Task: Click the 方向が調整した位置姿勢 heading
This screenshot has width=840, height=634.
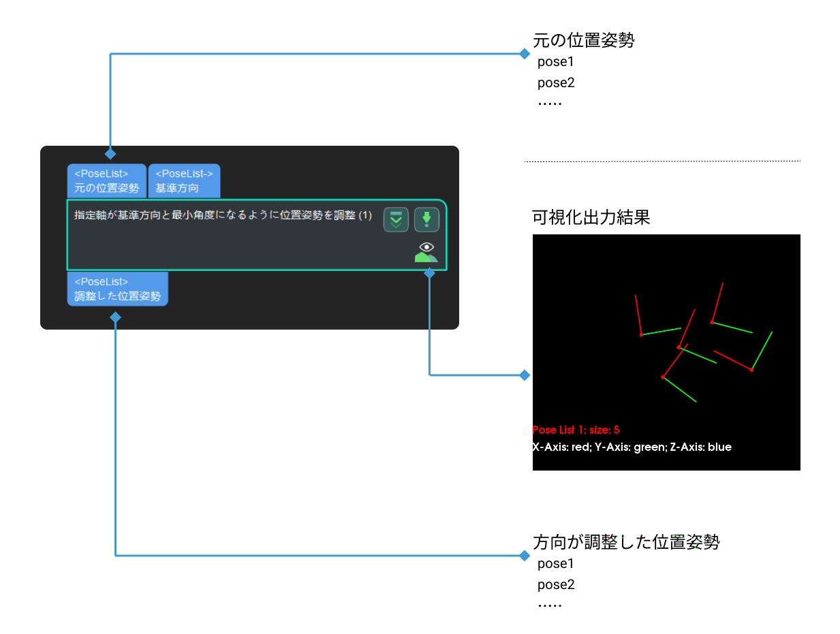Action: coord(626,542)
